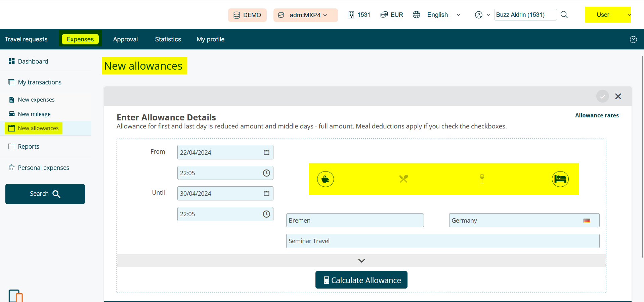Click the From time clock icon
Viewport: 644px width, 302px height.
click(x=266, y=173)
